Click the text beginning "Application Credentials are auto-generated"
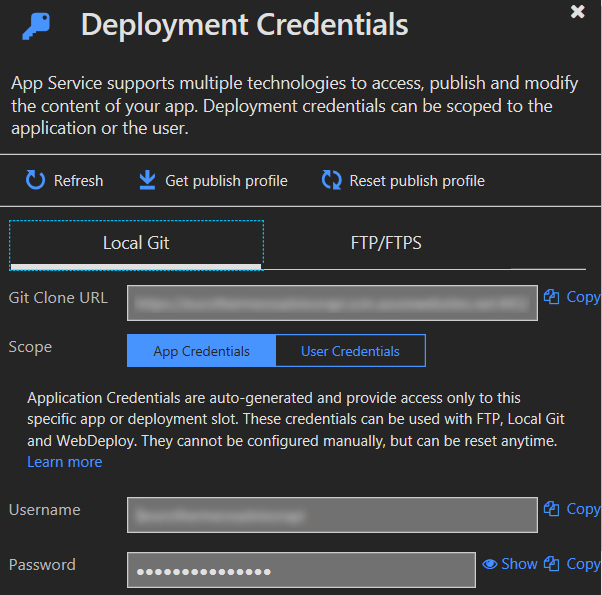The height and width of the screenshot is (595, 602). 296,419
